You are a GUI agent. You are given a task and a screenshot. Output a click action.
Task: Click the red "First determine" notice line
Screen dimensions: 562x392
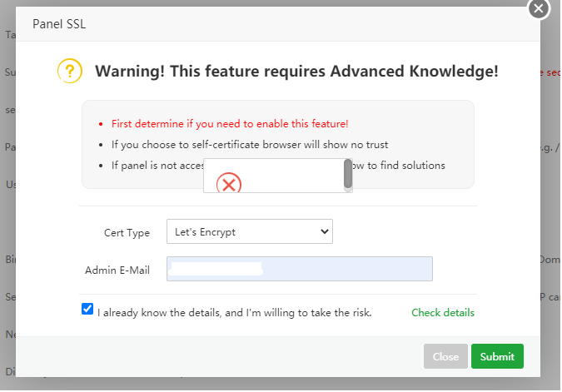229,123
